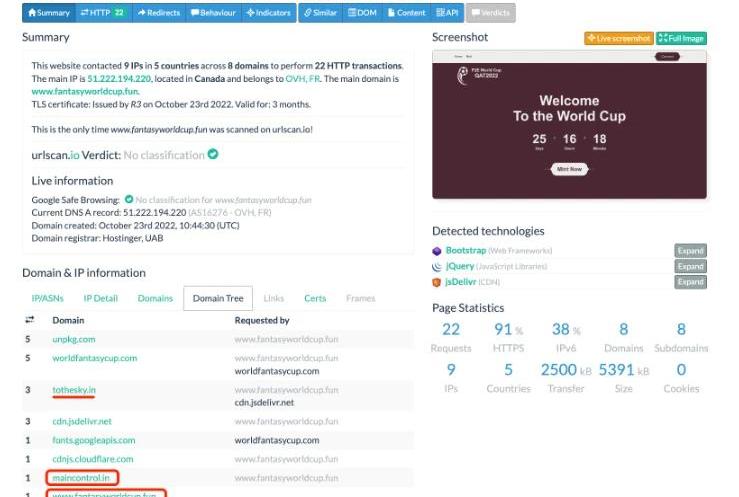Expand the Bootstrap technology details
Viewport: 739px width, 497px height.
(690, 251)
